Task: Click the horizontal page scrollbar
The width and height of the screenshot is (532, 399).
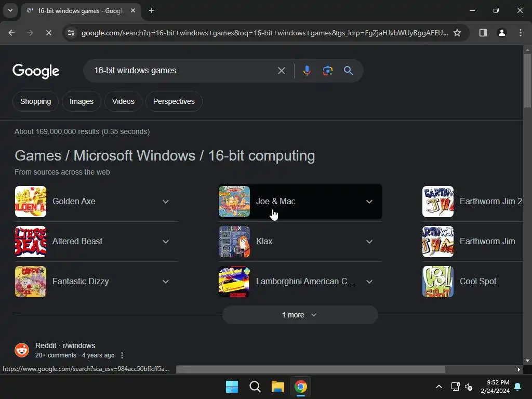Action: click(x=311, y=369)
